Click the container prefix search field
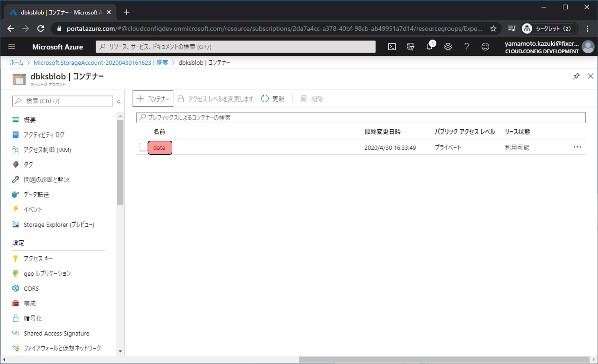Screen dimensions: 598x364 click(x=361, y=118)
